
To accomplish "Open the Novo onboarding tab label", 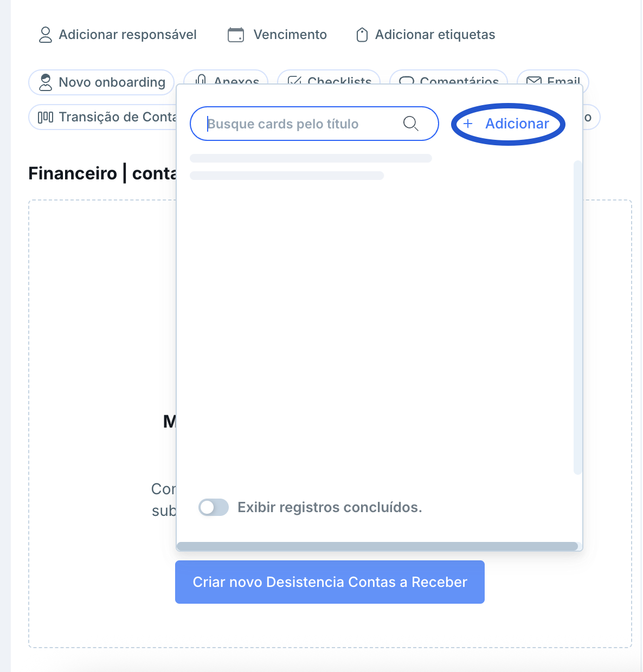I will tap(112, 82).
